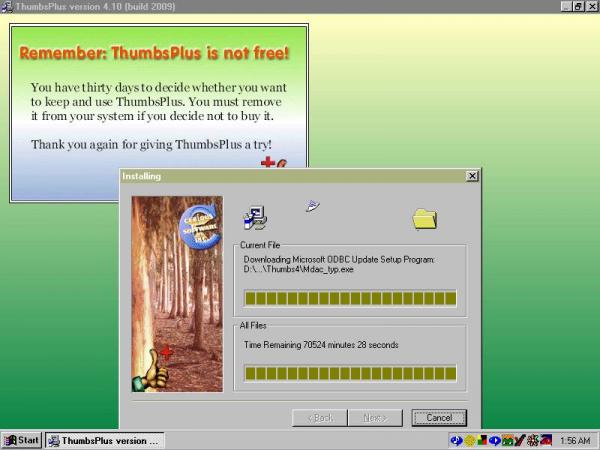Click the 'Current File' group label

pyautogui.click(x=260, y=245)
